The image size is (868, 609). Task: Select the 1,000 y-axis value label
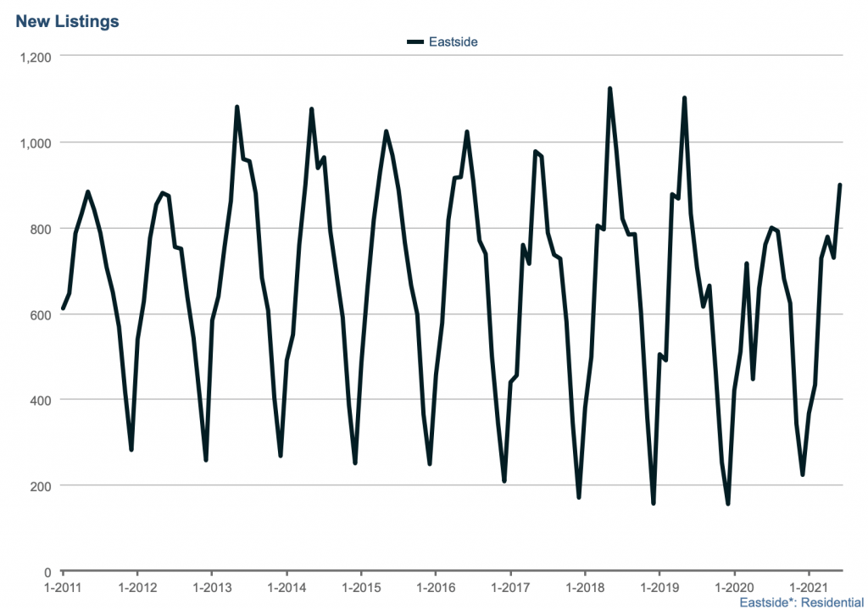click(x=34, y=142)
